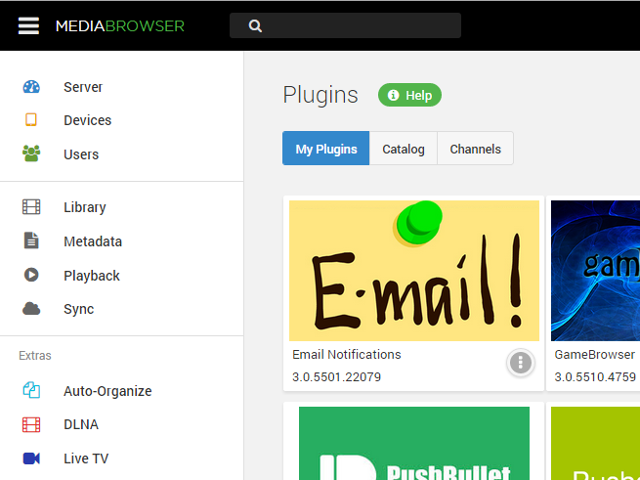Focus the top search input field
Image resolution: width=640 pixels, height=480 pixels.
tap(345, 26)
